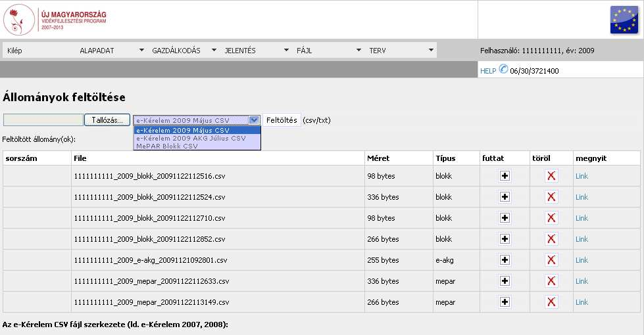Image resolution: width=644 pixels, height=335 pixels.
Task: Select file name 1111111111_2009_mepar_20091122113149.csv
Action: coord(151,301)
